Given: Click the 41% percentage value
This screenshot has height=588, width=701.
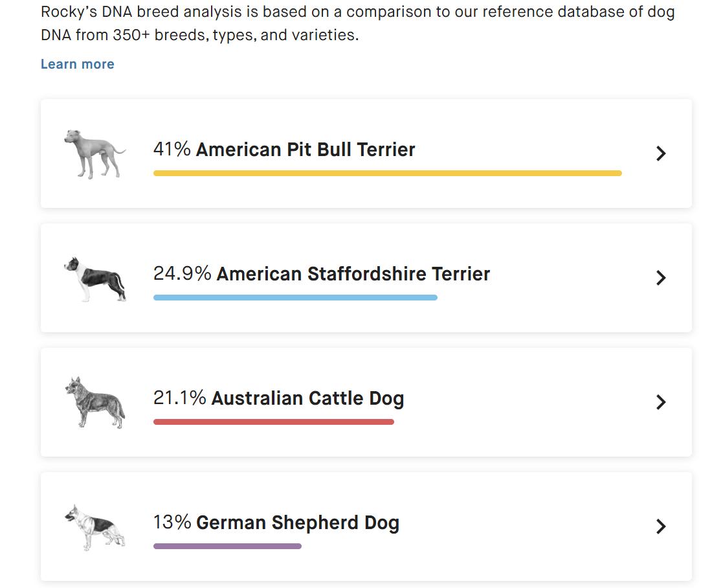Looking at the screenshot, I should click(x=172, y=150).
